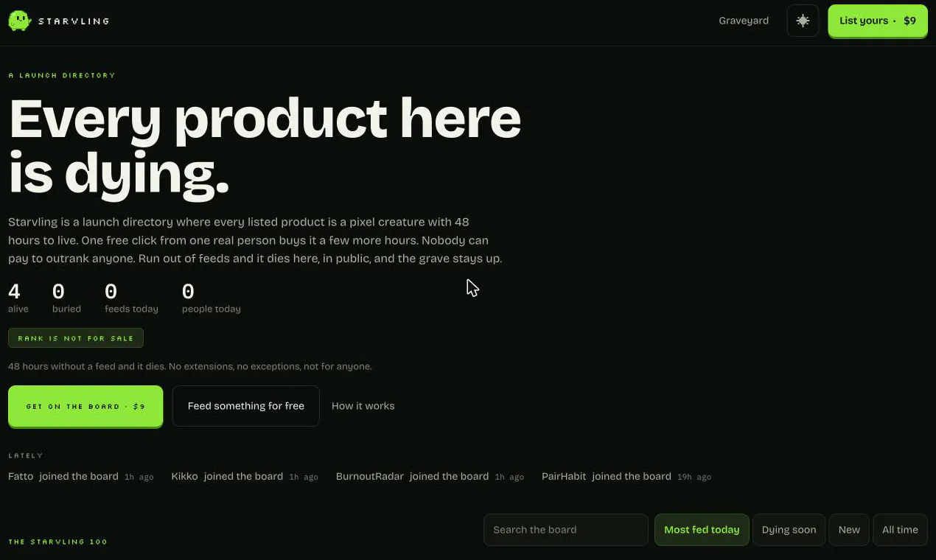
Task: Click the Search the board field
Action: 566,530
